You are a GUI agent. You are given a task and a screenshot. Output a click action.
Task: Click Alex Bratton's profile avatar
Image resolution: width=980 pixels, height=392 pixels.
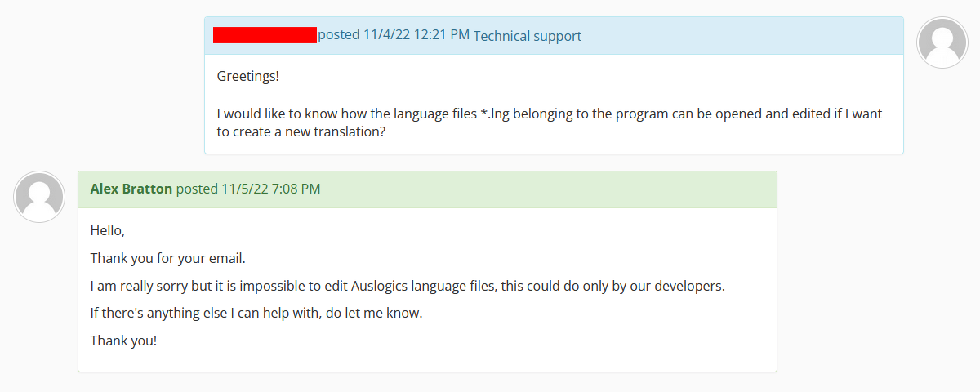click(x=39, y=197)
